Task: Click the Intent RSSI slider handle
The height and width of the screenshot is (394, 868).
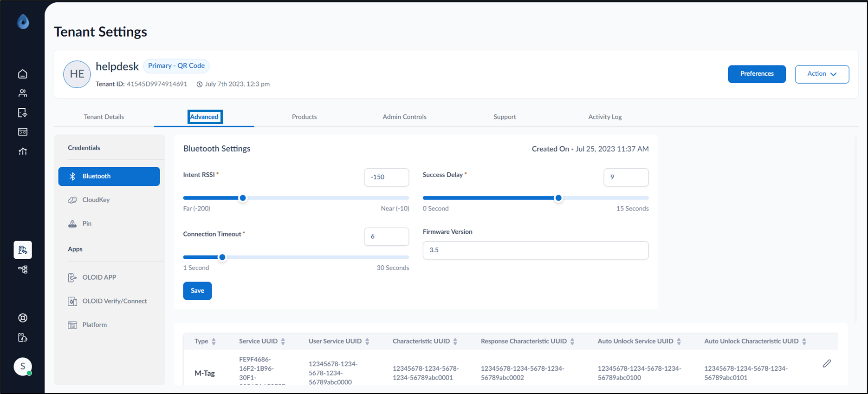Action: click(x=243, y=198)
